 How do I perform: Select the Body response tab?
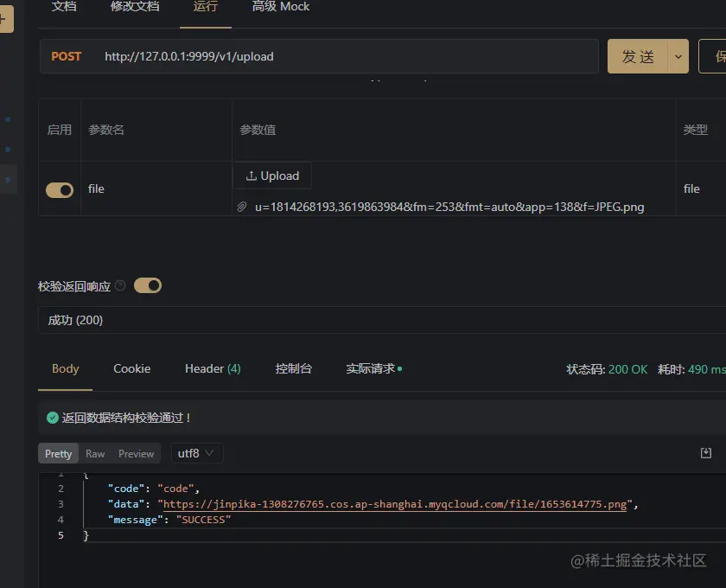[x=66, y=369]
